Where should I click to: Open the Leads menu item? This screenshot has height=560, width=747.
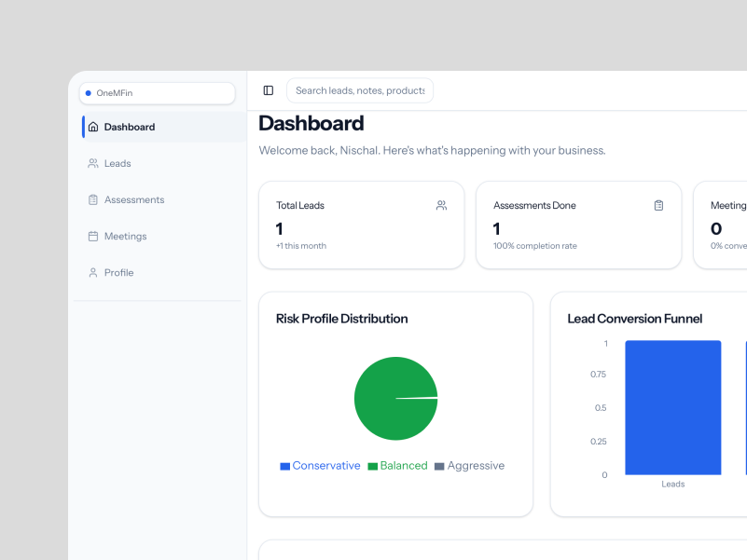point(118,163)
